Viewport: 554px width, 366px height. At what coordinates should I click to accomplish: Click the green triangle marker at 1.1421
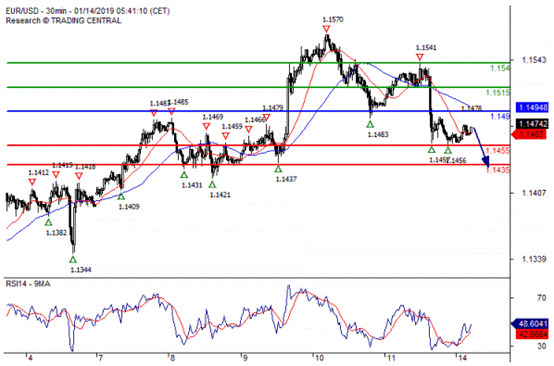click(212, 184)
